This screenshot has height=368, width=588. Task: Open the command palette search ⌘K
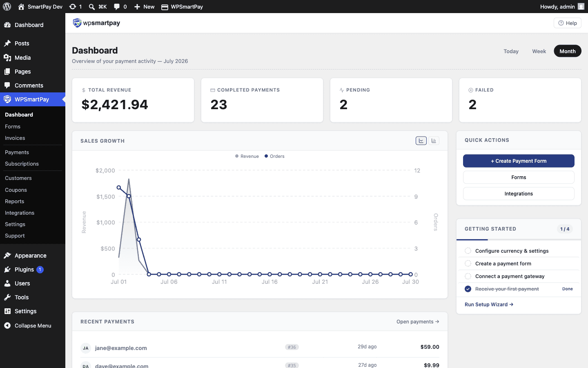click(x=98, y=7)
